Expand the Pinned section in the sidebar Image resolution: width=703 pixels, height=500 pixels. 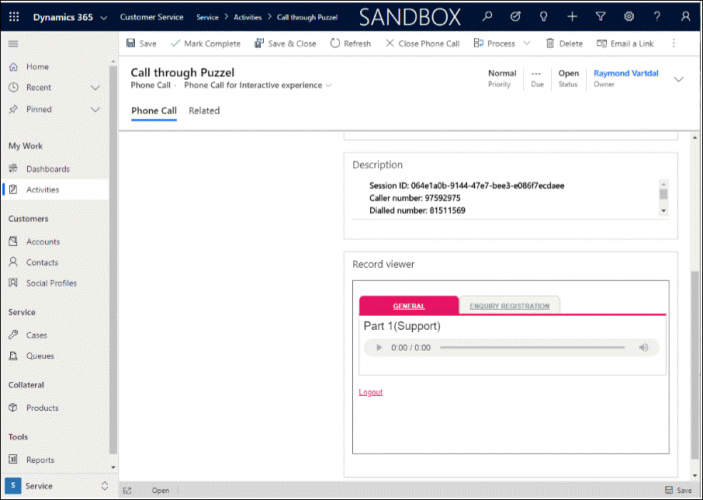[x=95, y=109]
